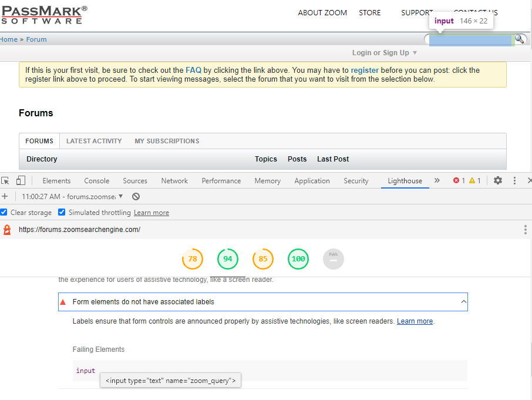Jump to Performance score gauge 78
532x400 pixels.
tap(193, 259)
